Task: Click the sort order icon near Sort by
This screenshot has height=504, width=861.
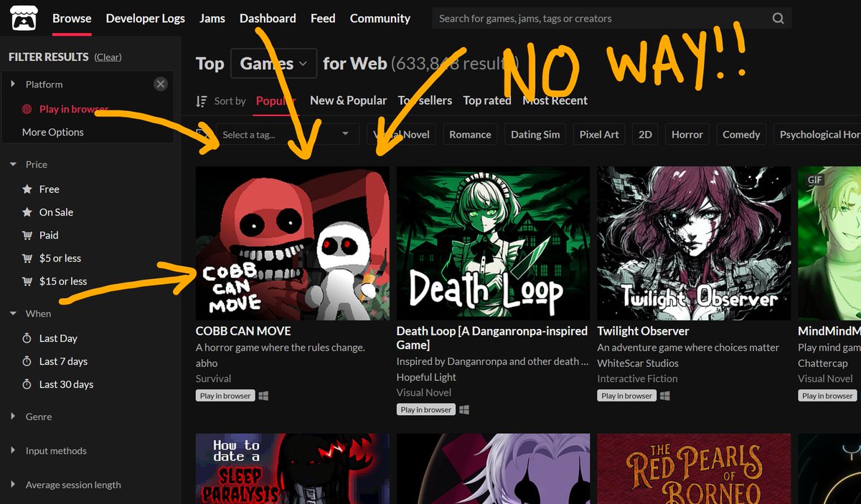Action: pos(202,101)
